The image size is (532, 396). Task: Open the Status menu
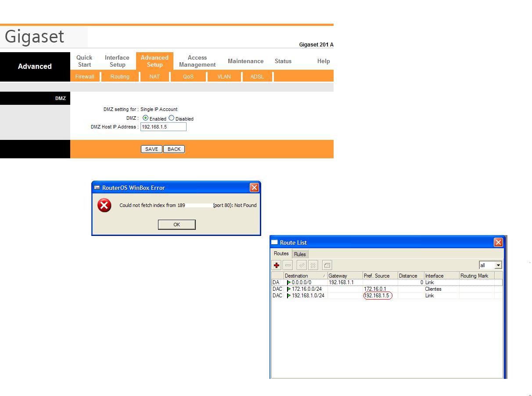tap(283, 61)
